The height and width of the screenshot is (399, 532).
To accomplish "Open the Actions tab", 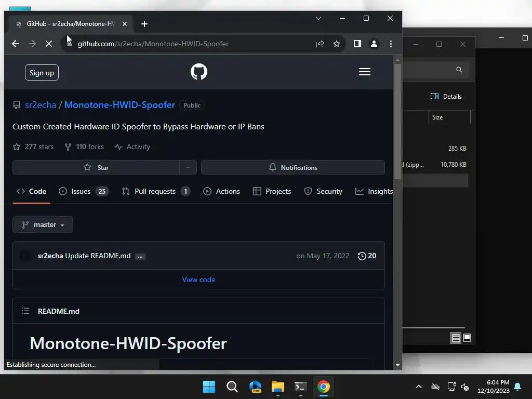I will tap(221, 191).
